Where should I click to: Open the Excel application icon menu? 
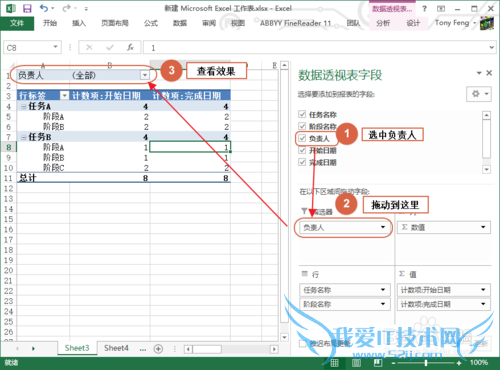click(10, 8)
